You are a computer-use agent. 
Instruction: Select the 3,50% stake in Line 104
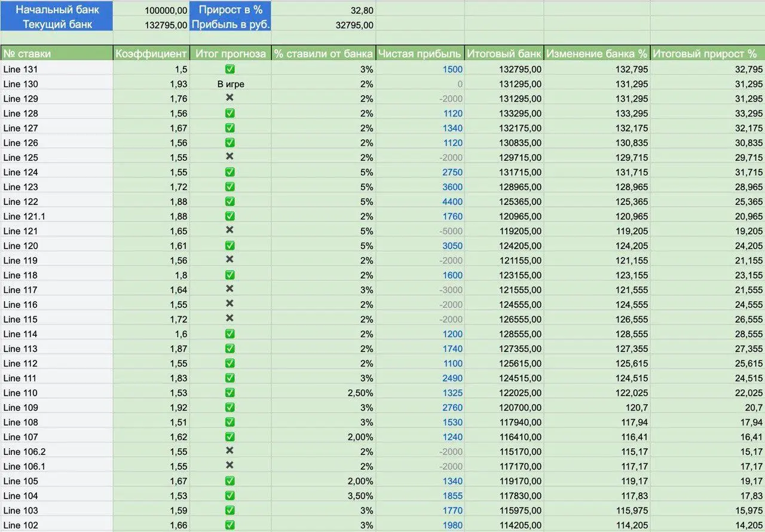[x=360, y=496]
